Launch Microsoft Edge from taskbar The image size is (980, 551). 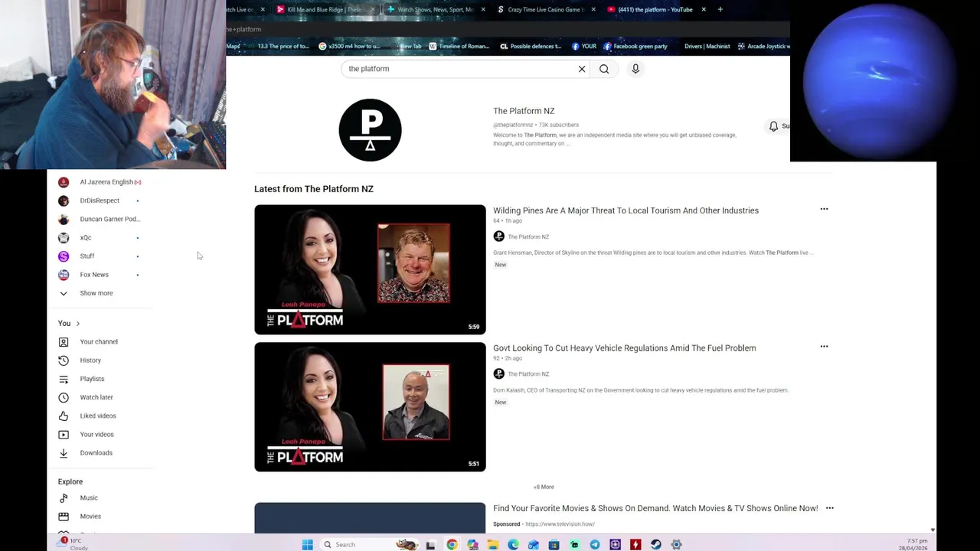[513, 545]
